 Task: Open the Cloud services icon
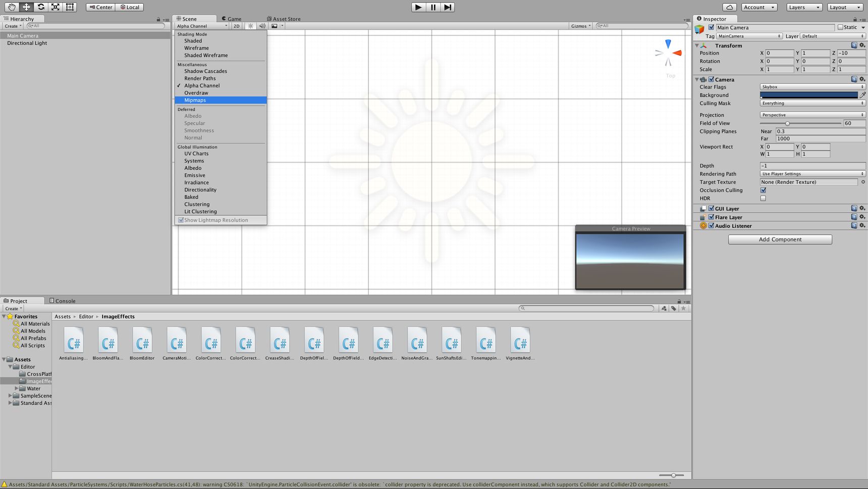click(x=729, y=7)
